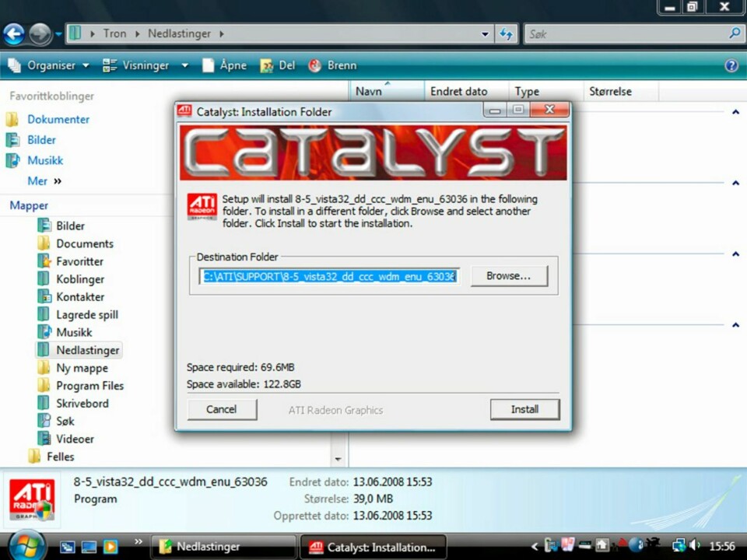Click the ATI Radeon file icon in details pane
This screenshot has width=747, height=560.
32,500
